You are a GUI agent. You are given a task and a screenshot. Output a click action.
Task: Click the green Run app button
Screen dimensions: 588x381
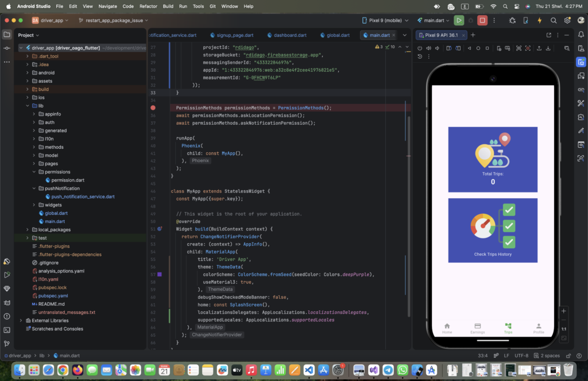pyautogui.click(x=459, y=20)
